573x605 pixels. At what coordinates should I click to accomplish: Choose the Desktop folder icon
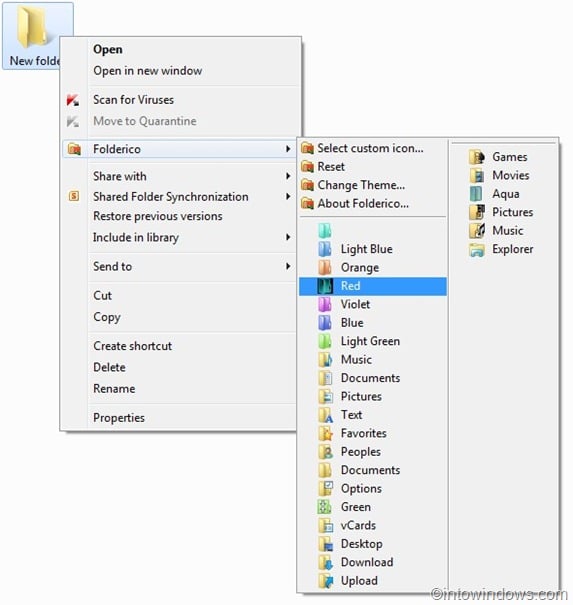pyautogui.click(x=326, y=544)
